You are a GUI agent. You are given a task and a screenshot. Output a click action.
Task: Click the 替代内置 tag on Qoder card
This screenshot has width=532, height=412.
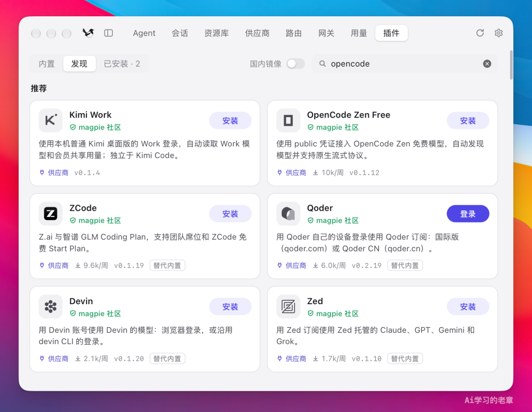pyautogui.click(x=405, y=265)
